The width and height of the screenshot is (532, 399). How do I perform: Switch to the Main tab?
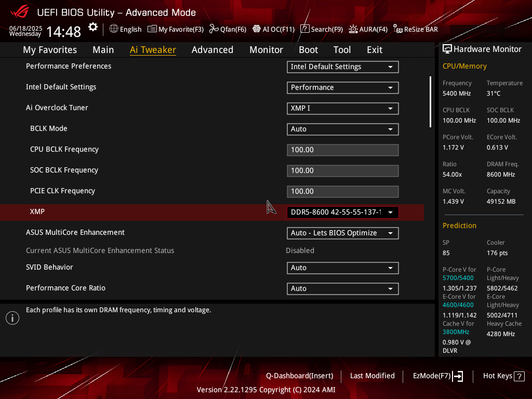pyautogui.click(x=103, y=50)
